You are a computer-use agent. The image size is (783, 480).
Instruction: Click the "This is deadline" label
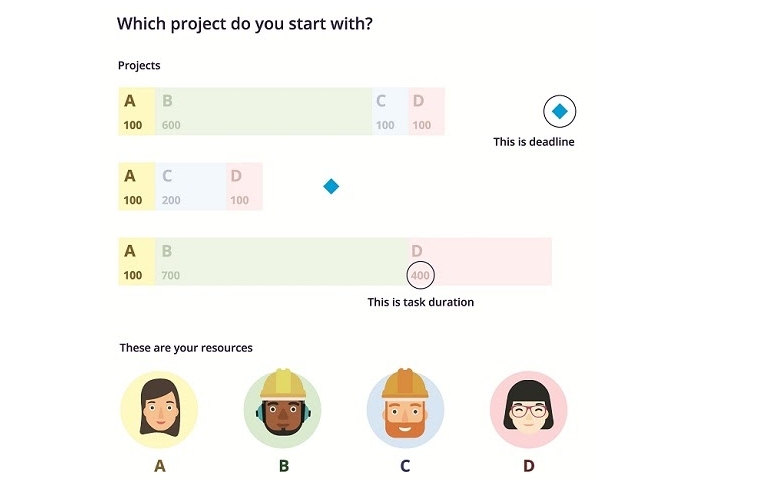tap(534, 142)
